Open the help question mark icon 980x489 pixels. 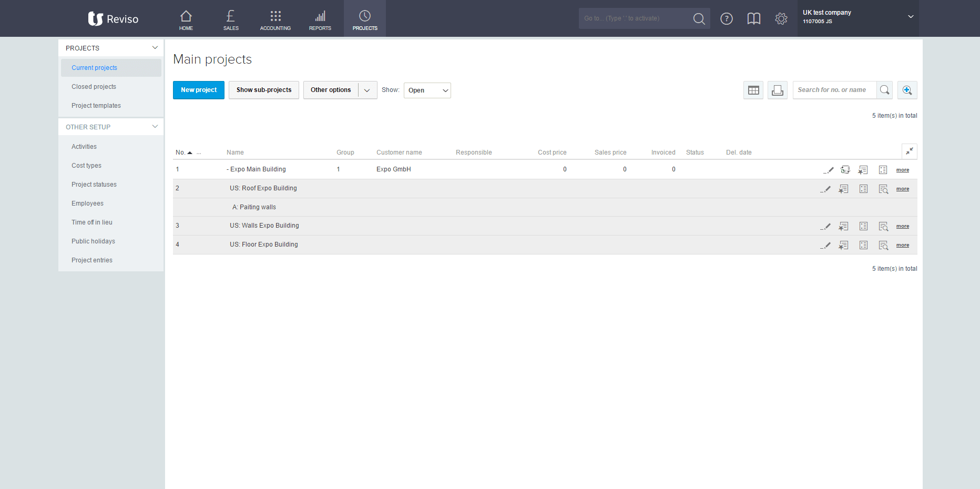[x=727, y=19]
